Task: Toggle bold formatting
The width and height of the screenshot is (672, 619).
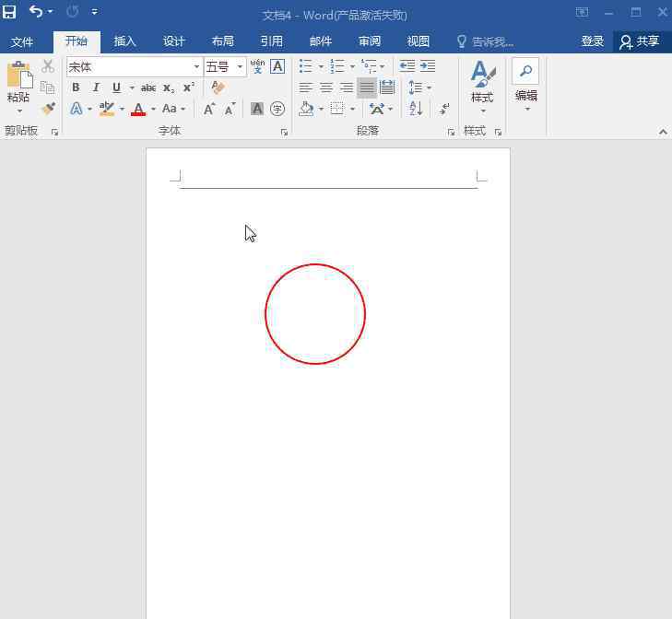Action: click(76, 88)
